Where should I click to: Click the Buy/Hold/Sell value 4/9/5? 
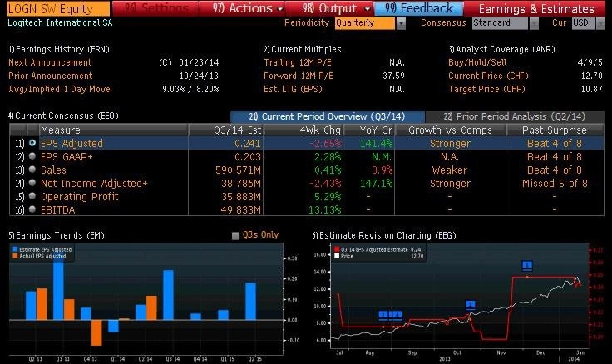[590, 62]
